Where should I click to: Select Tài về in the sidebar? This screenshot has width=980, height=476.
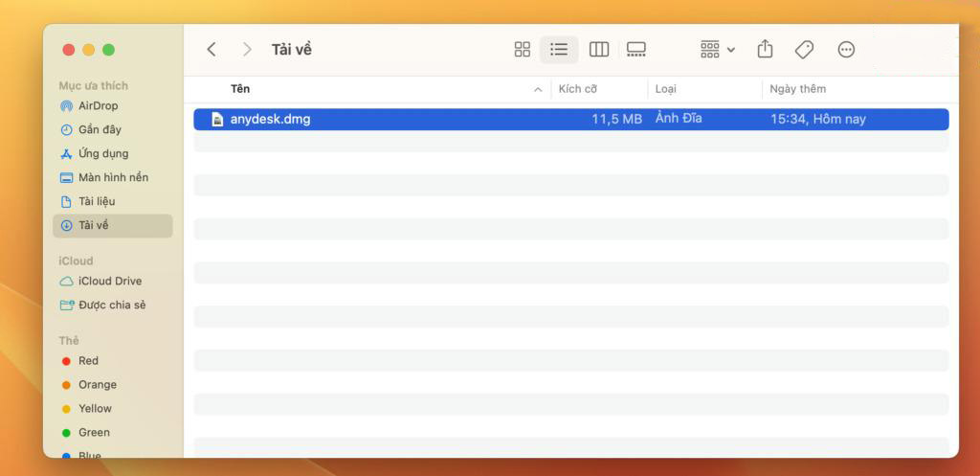tap(113, 225)
